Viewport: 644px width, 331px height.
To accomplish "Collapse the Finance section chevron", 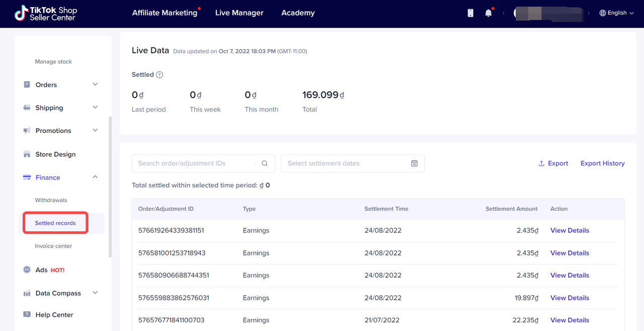I will pyautogui.click(x=95, y=177).
